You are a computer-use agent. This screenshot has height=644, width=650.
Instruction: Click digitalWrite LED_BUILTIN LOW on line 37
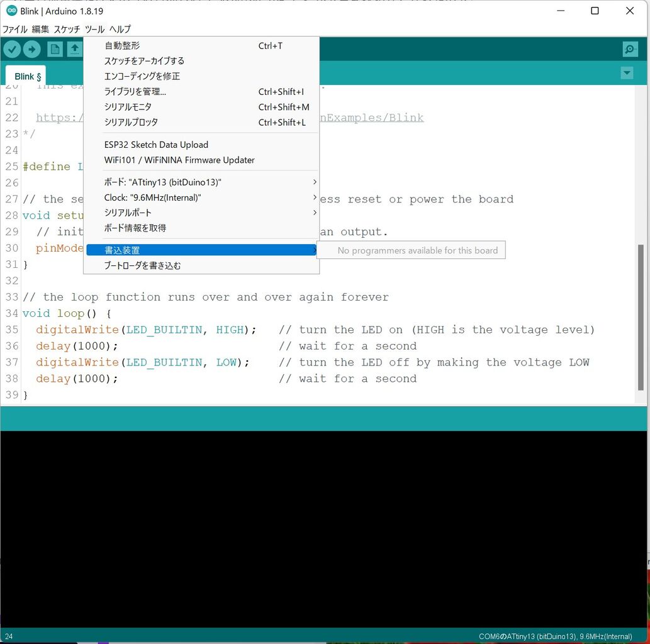[143, 363]
